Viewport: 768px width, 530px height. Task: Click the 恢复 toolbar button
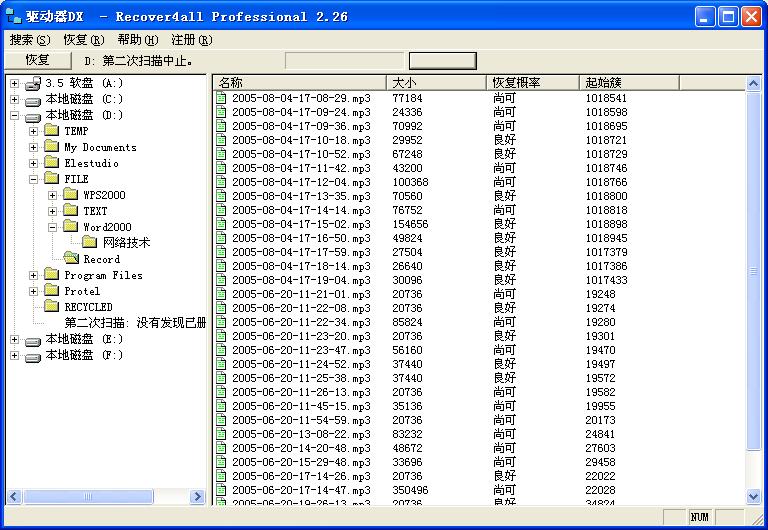coord(37,60)
